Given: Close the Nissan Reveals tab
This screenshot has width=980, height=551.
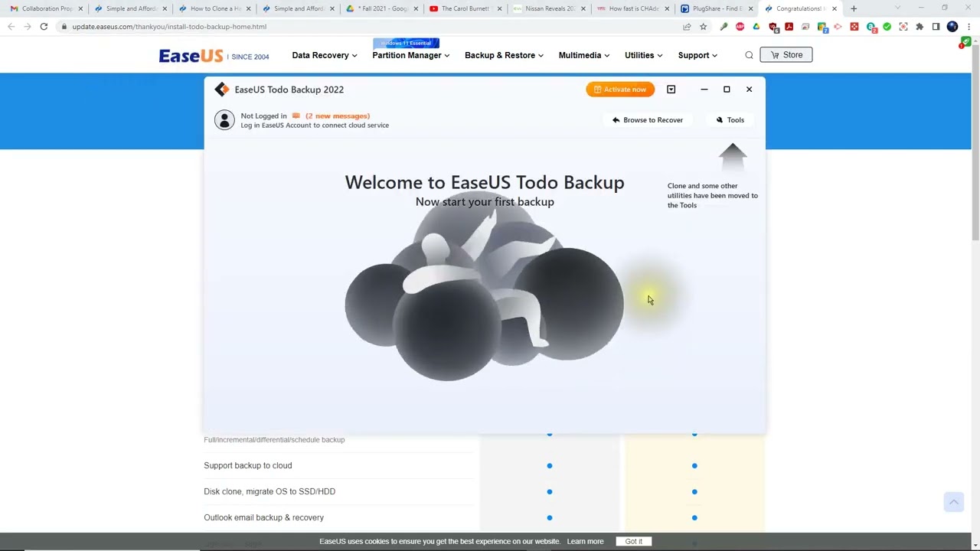Looking at the screenshot, I should 583,8.
